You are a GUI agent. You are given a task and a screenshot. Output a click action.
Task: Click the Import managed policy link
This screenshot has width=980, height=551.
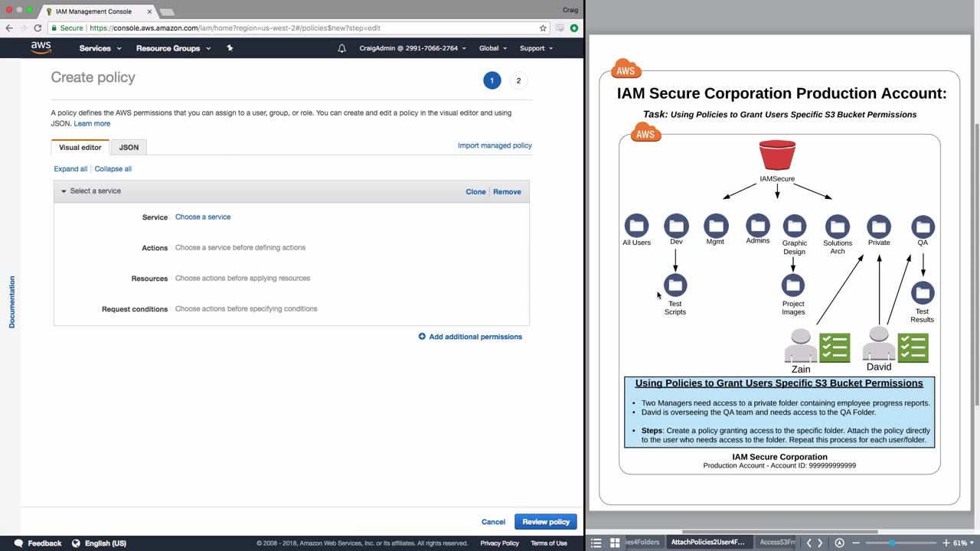click(495, 145)
